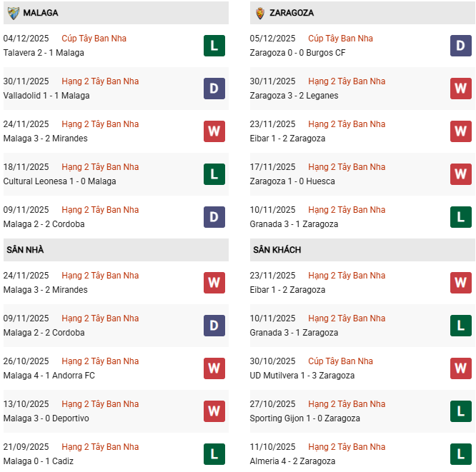Click the L badge for Almeria 4 - 2 Zaragoza
This screenshot has width=476, height=472.
(x=460, y=454)
